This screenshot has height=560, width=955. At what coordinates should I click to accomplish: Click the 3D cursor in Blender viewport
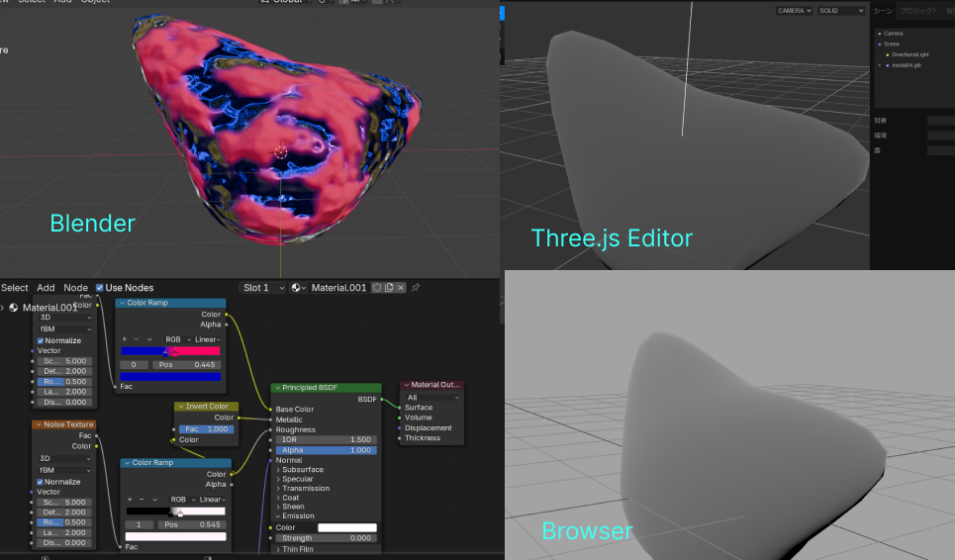tap(280, 151)
